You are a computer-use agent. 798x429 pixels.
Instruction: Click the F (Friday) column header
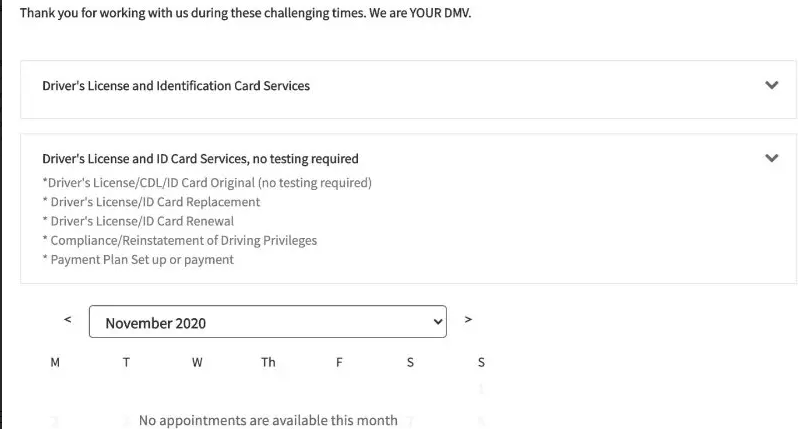click(339, 363)
